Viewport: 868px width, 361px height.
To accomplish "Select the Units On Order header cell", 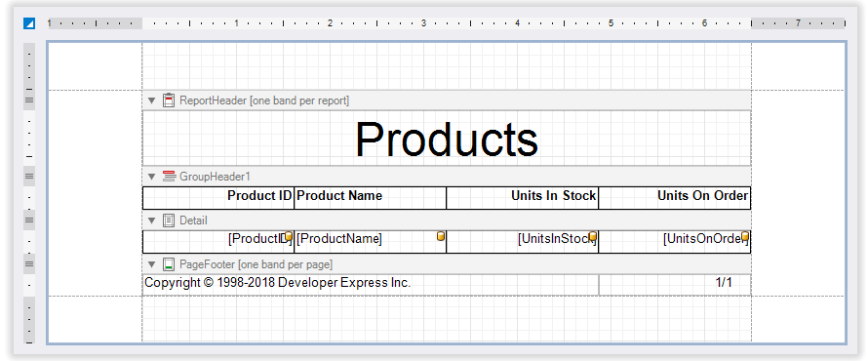I will [674, 198].
